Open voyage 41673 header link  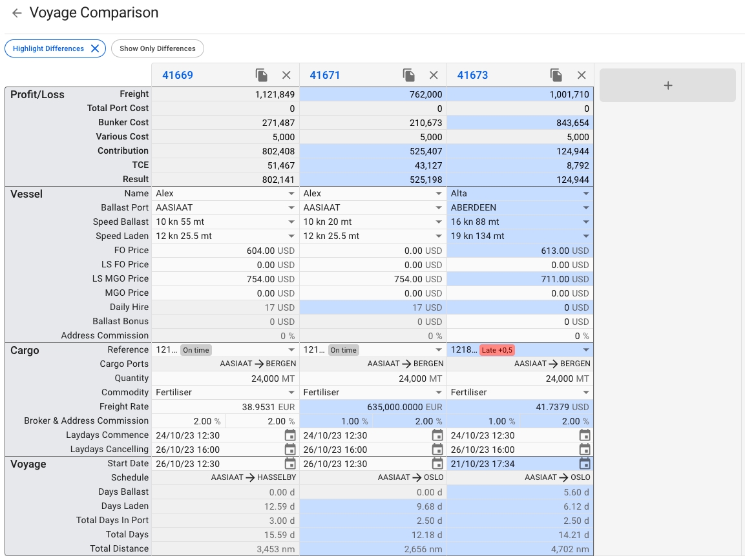(472, 75)
